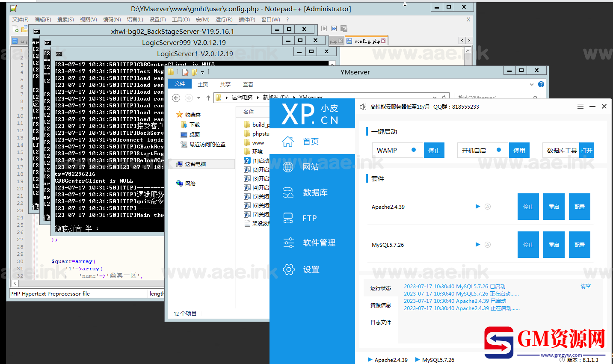Select the 环境 folder in YMserver
The height and width of the screenshot is (364, 613).
(x=258, y=151)
